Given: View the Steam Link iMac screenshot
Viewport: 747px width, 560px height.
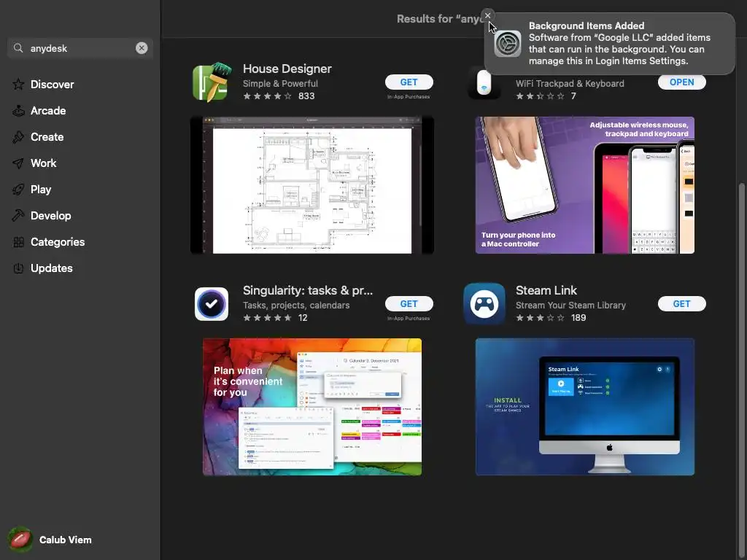Looking at the screenshot, I should click(x=584, y=407).
